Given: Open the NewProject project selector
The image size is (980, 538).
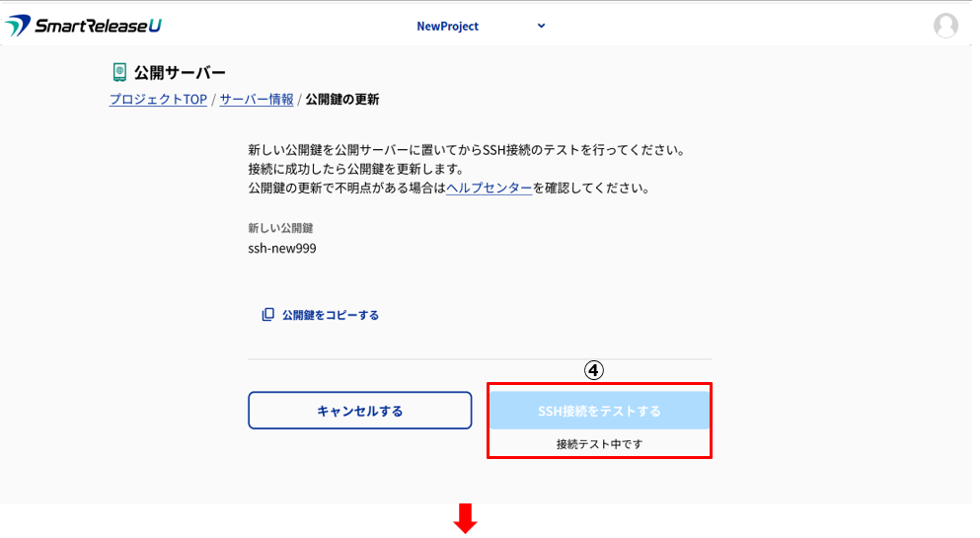Looking at the screenshot, I should click(447, 27).
